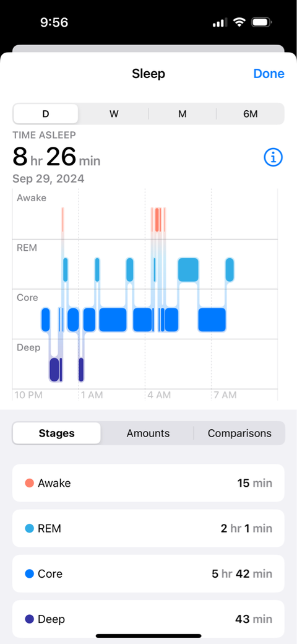Viewport: 297px width, 644px height.
Task: Open the Awake 15 min row
Action: pos(148,483)
